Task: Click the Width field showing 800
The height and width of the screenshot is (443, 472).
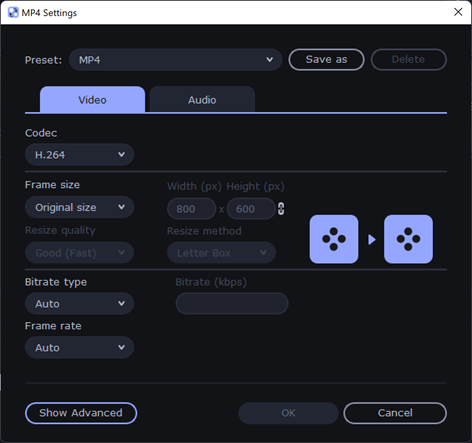Action: [x=191, y=209]
